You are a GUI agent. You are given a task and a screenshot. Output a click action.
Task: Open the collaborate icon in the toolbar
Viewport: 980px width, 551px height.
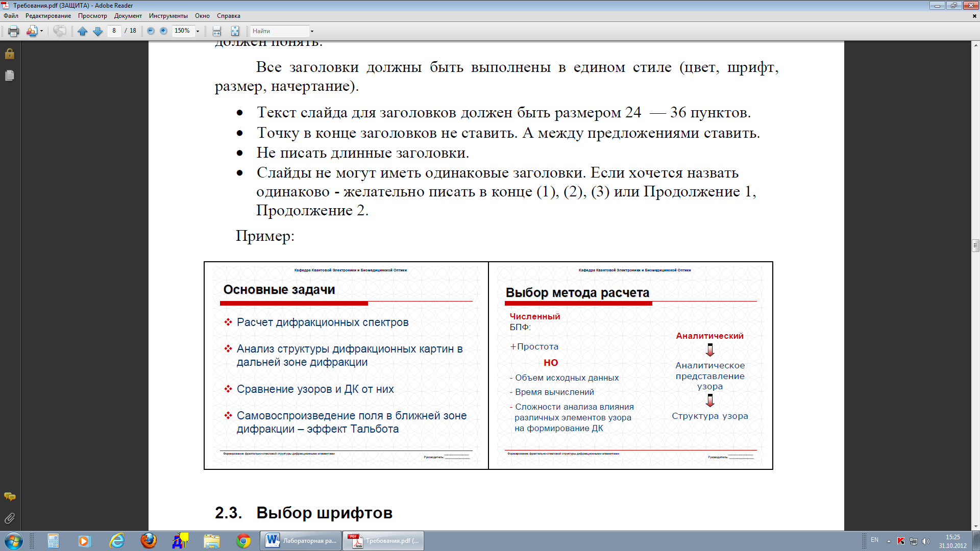click(32, 31)
